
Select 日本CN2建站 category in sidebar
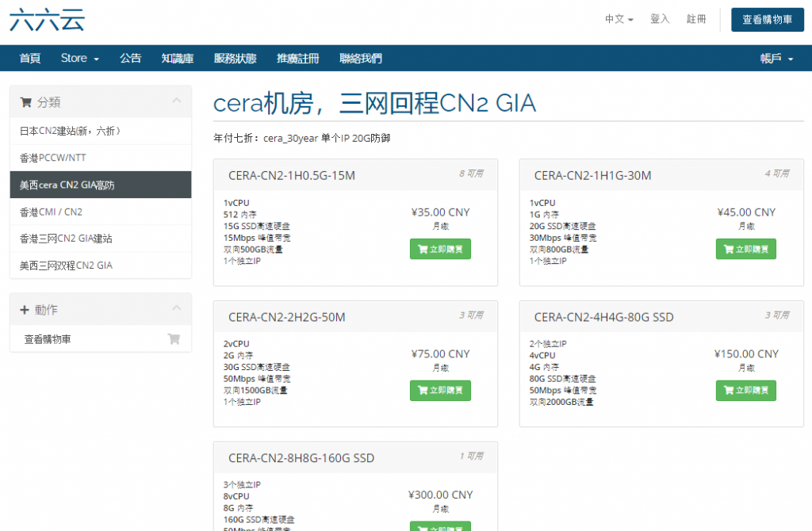click(70, 131)
